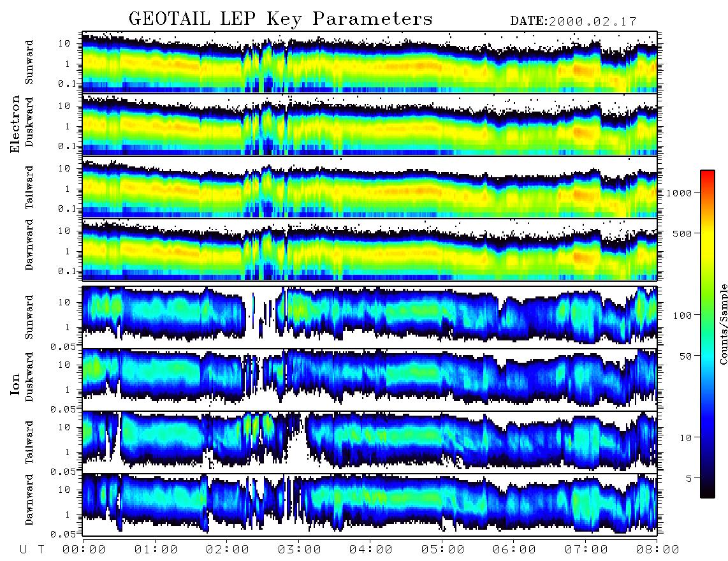This screenshot has height=561, width=728.
Task: Open the Electron Dawnward spectrogram panel
Action: 370,250
